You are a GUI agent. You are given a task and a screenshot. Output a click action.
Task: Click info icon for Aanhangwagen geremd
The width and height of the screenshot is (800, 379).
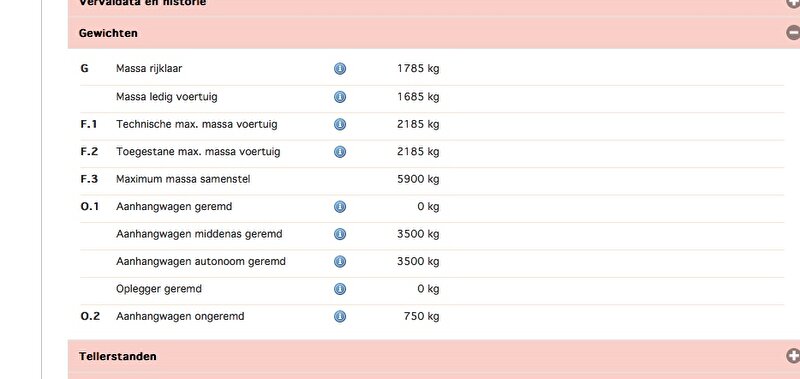coord(340,207)
